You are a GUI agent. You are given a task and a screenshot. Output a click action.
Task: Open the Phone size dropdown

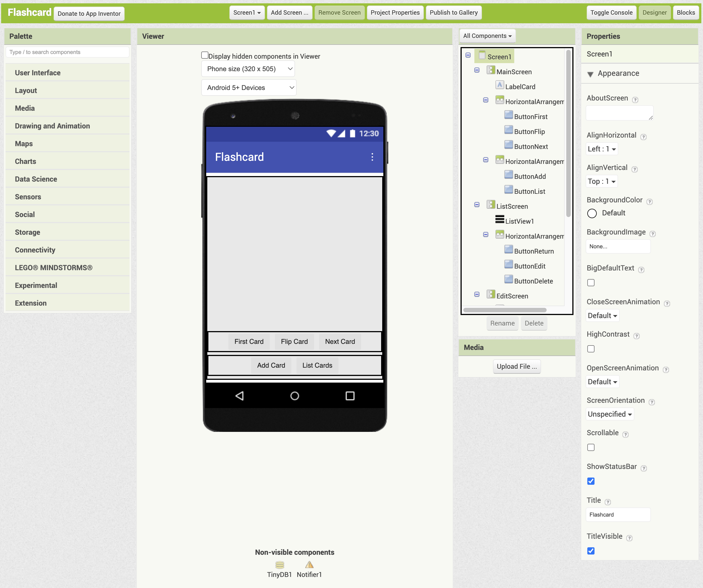(x=248, y=69)
